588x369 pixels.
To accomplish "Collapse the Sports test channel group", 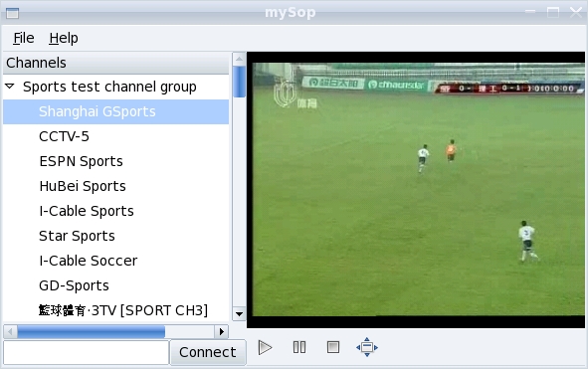I will (x=10, y=87).
